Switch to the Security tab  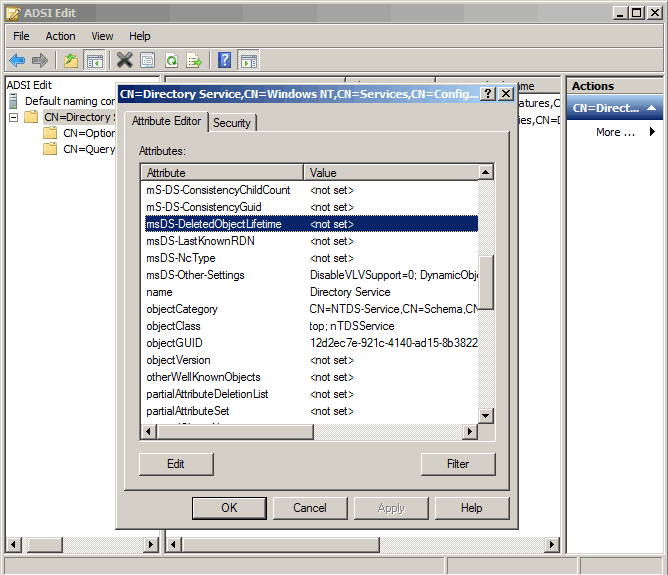pyautogui.click(x=232, y=123)
